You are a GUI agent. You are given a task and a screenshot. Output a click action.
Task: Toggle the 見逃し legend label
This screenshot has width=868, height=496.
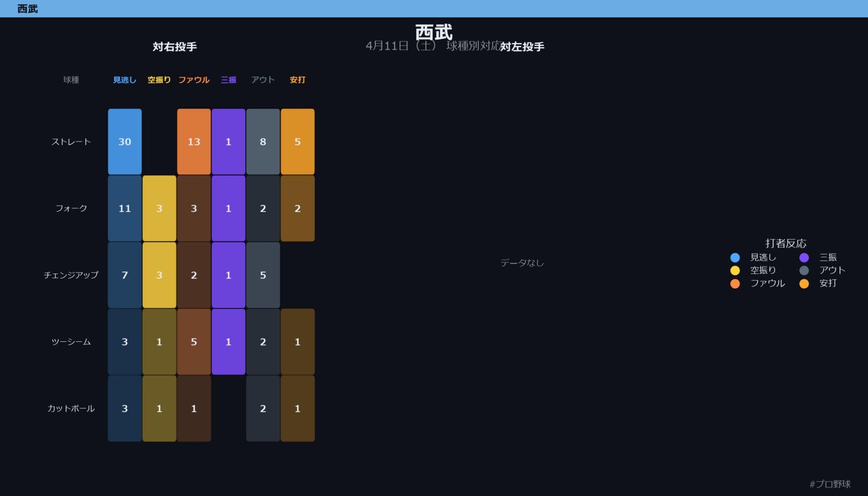tap(763, 257)
